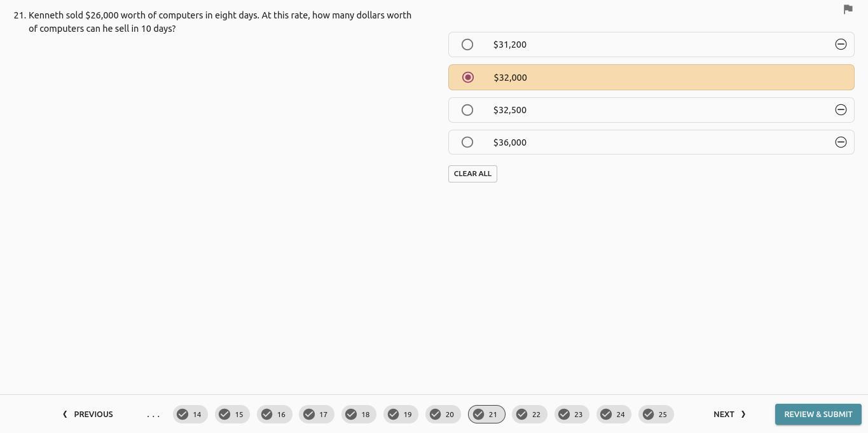868x433 pixels.
Task: Open Review & Submit page
Action: coord(818,415)
